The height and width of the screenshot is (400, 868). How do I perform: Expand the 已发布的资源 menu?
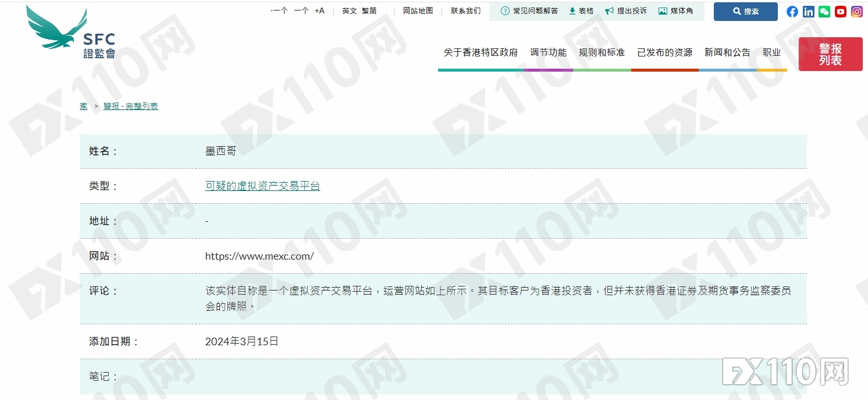[664, 52]
